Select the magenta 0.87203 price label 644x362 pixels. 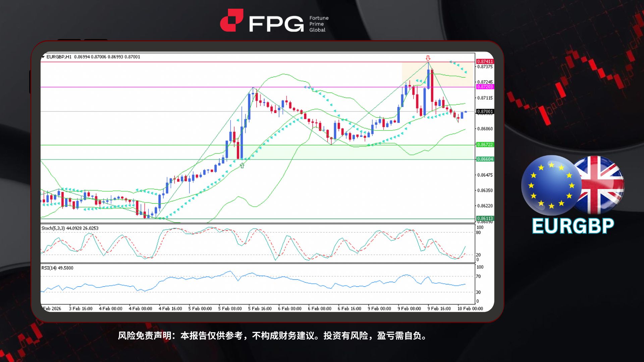tap(485, 87)
